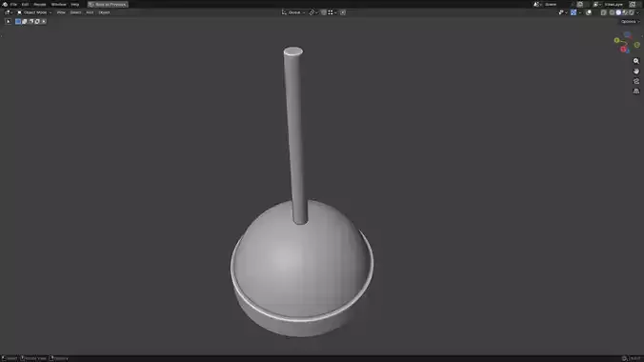
Task: Toggle X-ray mode
Action: [x=603, y=12]
